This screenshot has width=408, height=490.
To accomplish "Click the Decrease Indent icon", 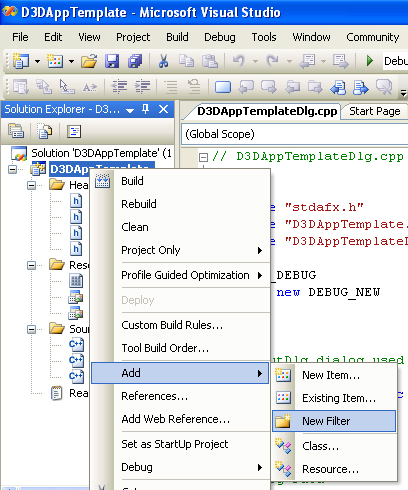I will click(119, 87).
